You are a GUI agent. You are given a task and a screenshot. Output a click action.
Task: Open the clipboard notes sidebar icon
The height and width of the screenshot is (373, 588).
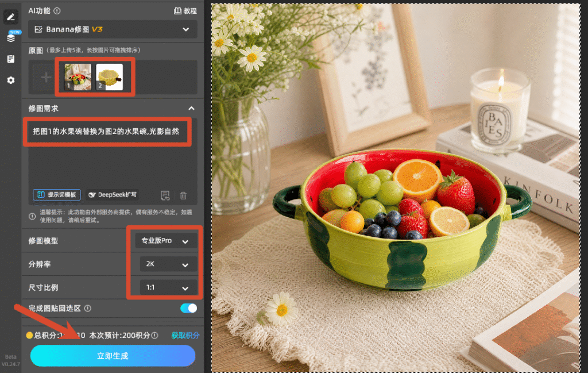(x=11, y=59)
